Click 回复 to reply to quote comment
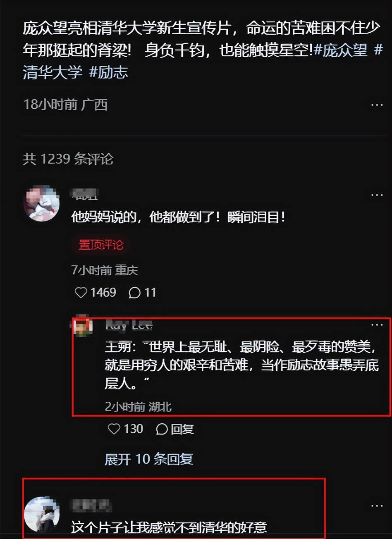The image size is (392, 539). [x=182, y=429]
